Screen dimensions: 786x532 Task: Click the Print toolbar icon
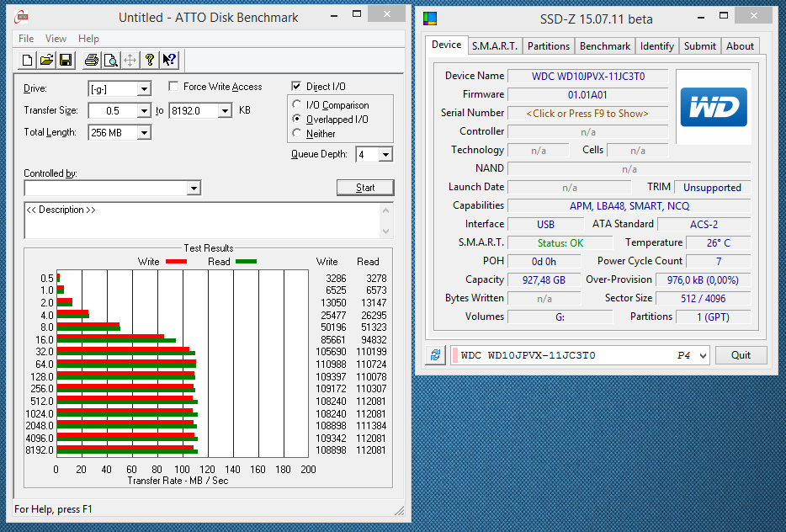(x=91, y=60)
